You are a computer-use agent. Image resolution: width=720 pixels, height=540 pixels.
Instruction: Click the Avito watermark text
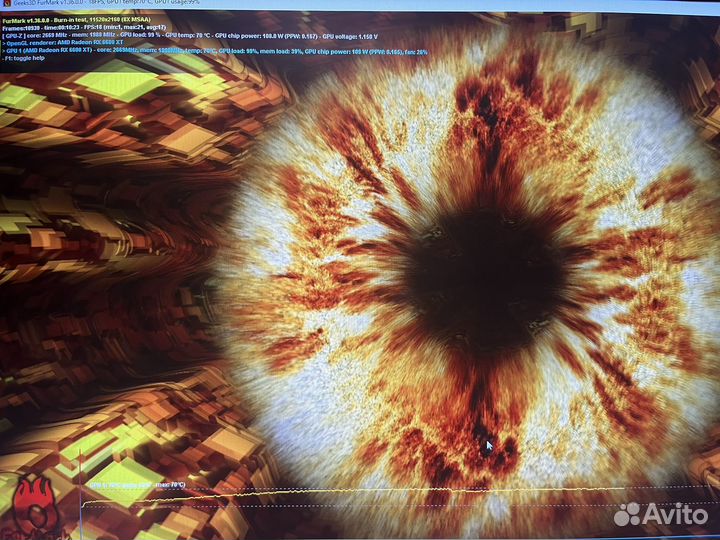click(x=675, y=514)
